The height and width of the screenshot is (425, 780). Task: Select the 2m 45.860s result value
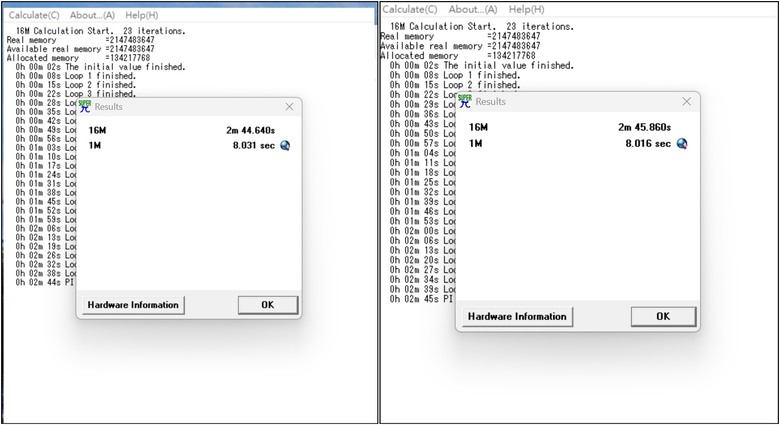pos(645,127)
